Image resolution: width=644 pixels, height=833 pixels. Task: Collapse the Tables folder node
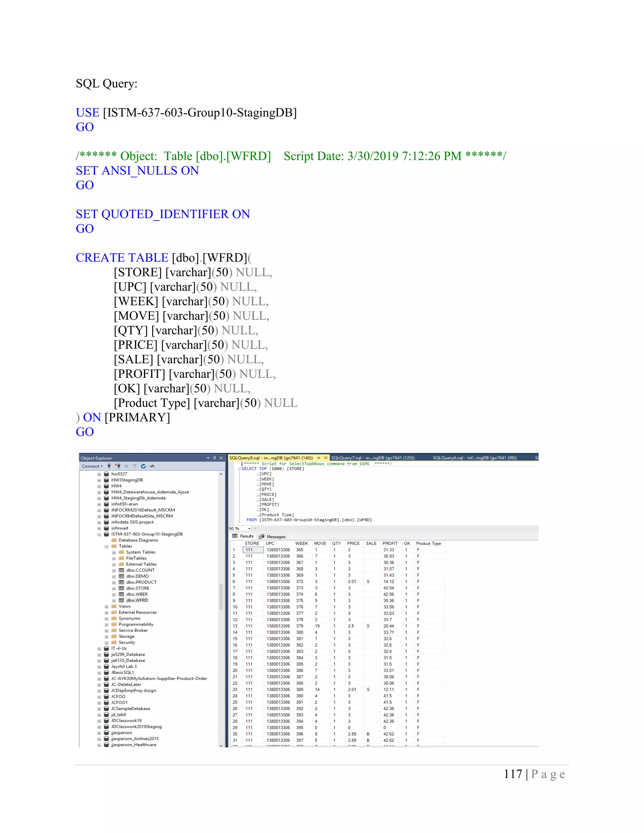click(107, 546)
